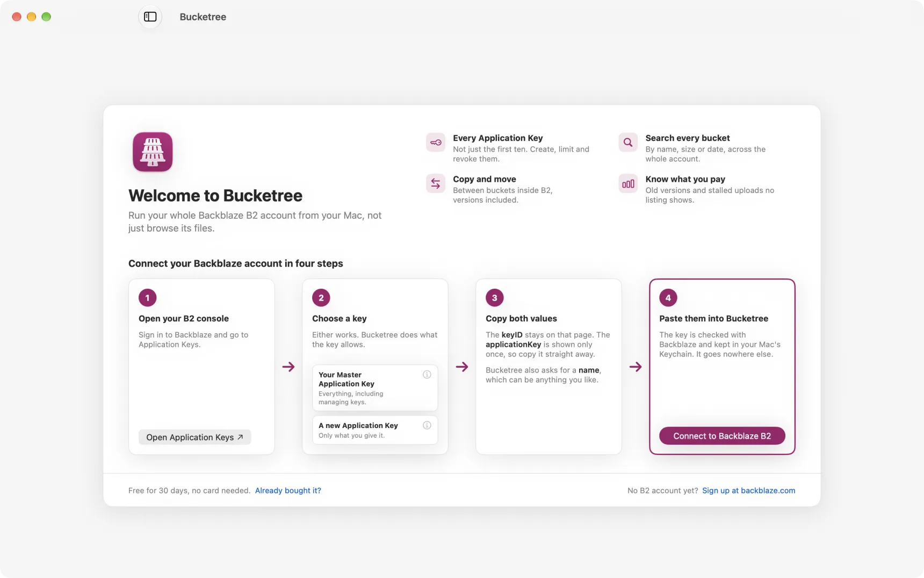Click the Welcome to Bucketree heading

click(215, 196)
